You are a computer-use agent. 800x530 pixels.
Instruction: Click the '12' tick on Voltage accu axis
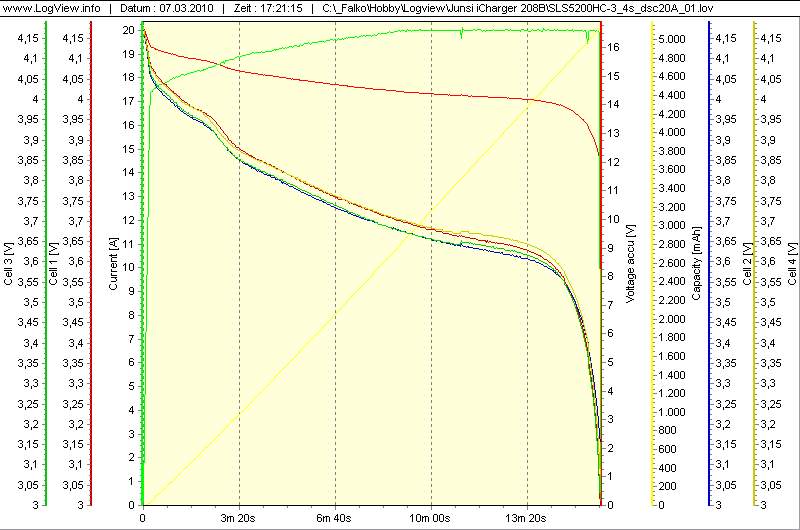pos(613,162)
